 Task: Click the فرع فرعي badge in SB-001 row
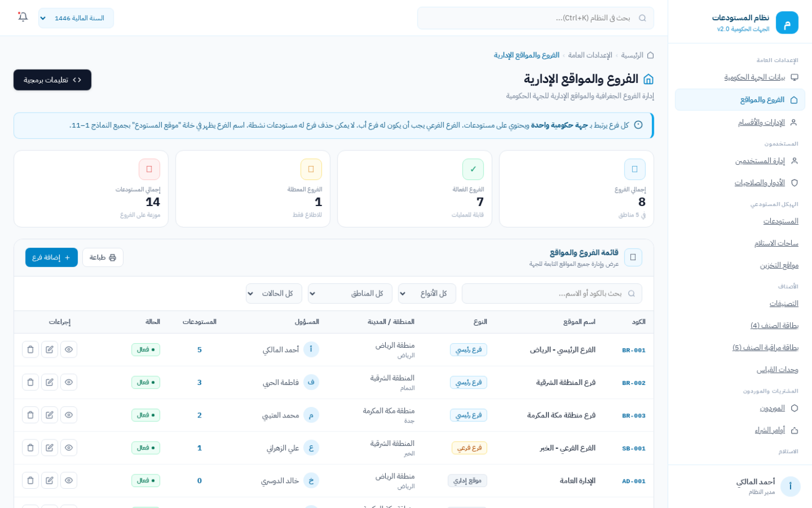[469, 448]
